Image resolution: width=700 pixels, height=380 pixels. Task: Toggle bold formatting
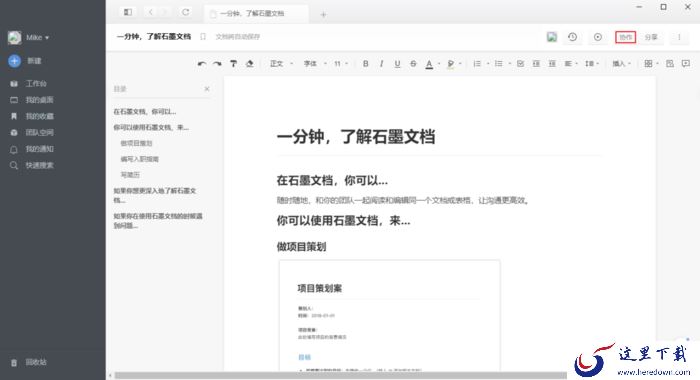(366, 64)
